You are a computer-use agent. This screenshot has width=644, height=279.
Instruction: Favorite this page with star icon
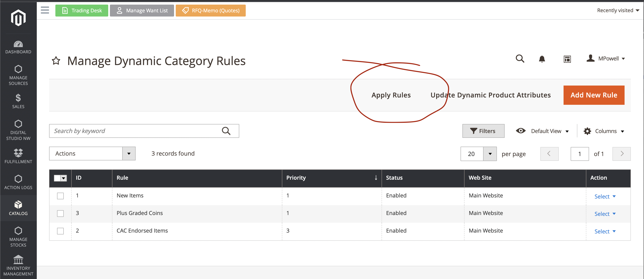56,61
